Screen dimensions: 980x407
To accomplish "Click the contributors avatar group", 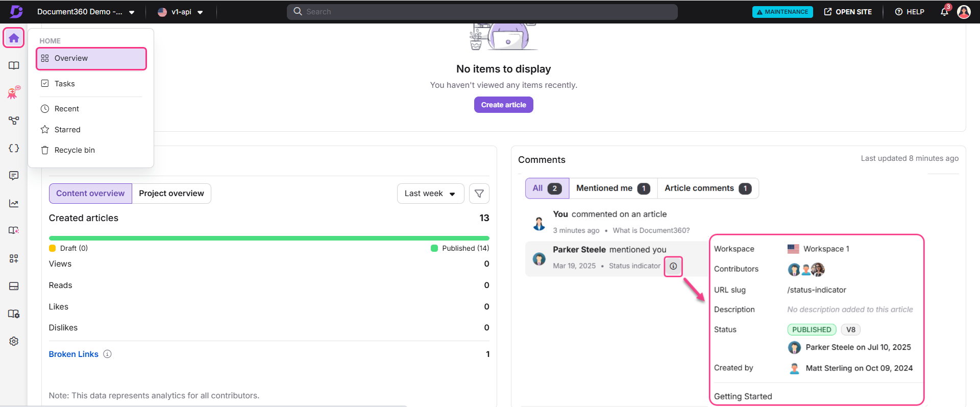I will pos(806,269).
